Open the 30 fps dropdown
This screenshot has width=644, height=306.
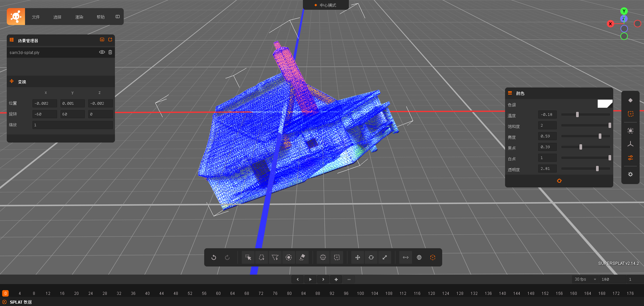[x=585, y=279]
